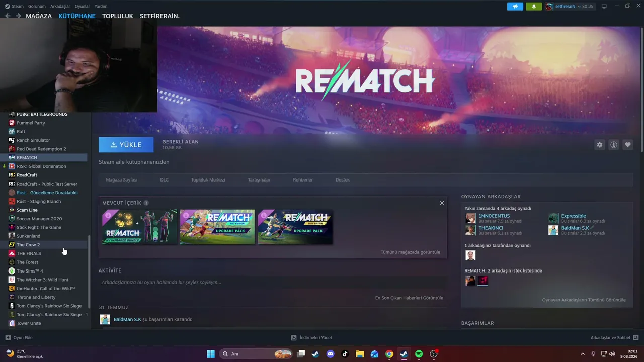Image resolution: width=644 pixels, height=362 pixels.
Task: Open the volume control in system tray
Action: (612, 354)
